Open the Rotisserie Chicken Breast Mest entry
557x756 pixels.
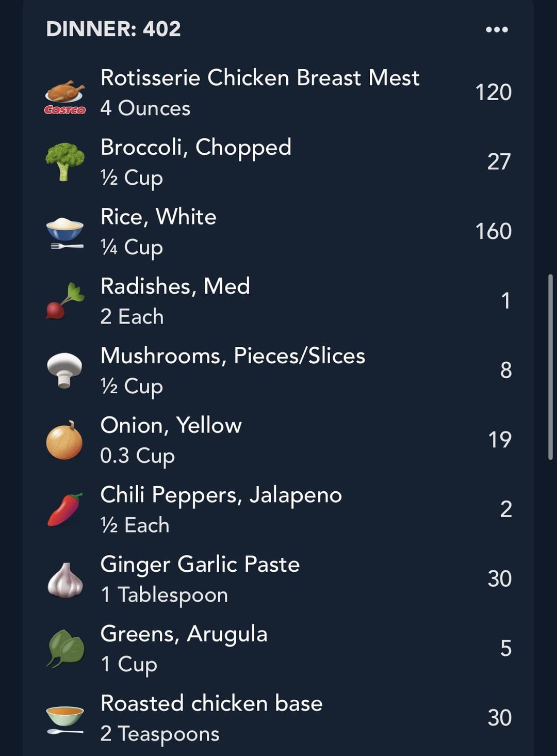[x=278, y=93]
